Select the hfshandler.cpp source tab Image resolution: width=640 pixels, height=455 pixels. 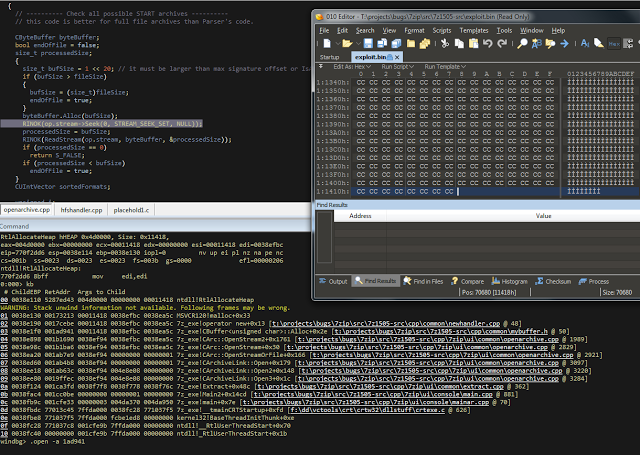click(83, 210)
